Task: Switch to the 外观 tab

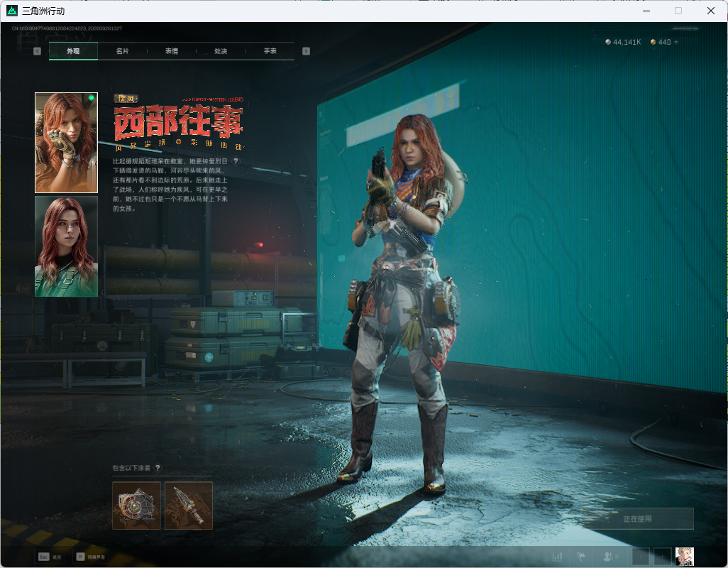Action: 73,51
